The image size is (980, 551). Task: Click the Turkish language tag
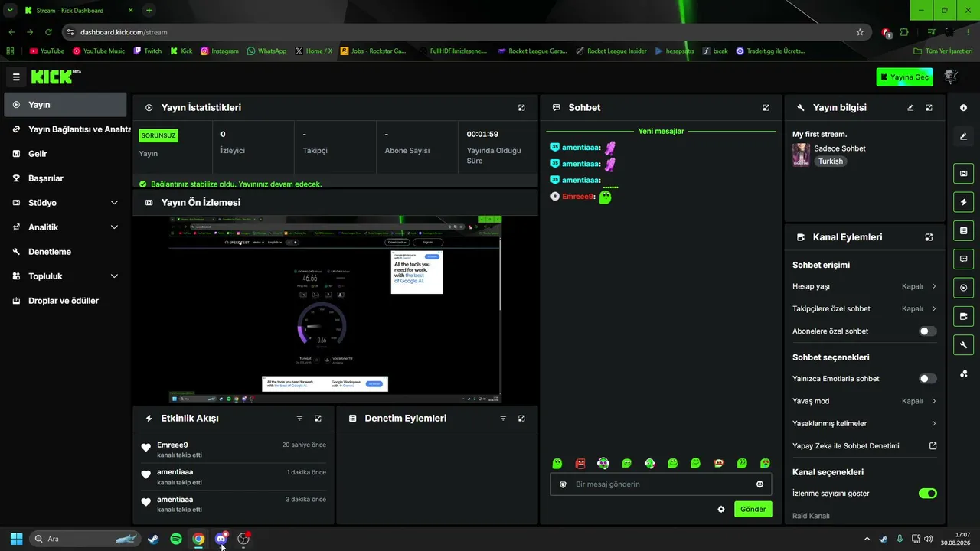pos(830,161)
